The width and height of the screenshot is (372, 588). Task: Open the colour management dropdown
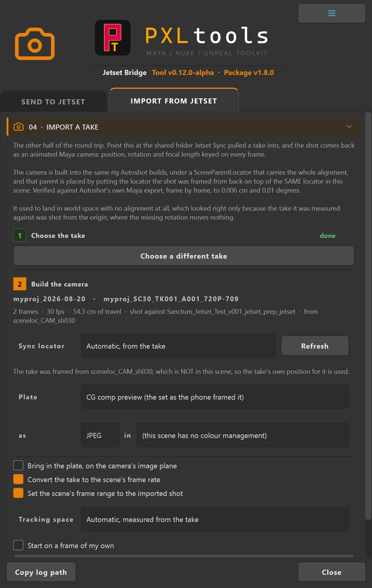[x=243, y=435]
